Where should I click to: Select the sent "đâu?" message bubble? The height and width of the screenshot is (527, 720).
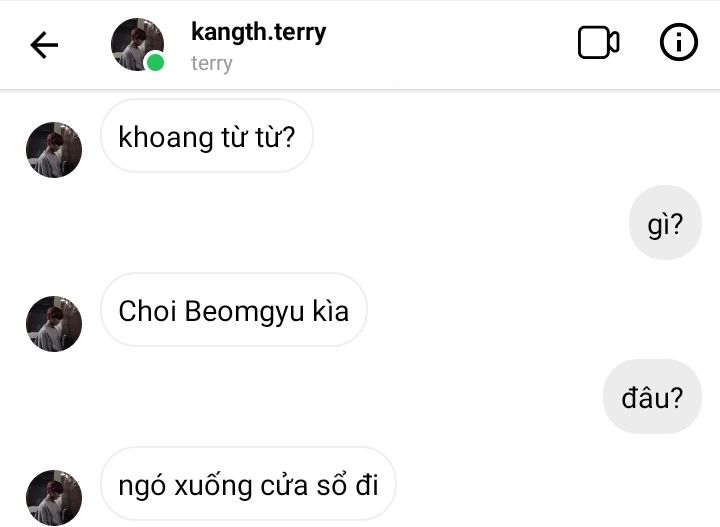click(x=652, y=397)
